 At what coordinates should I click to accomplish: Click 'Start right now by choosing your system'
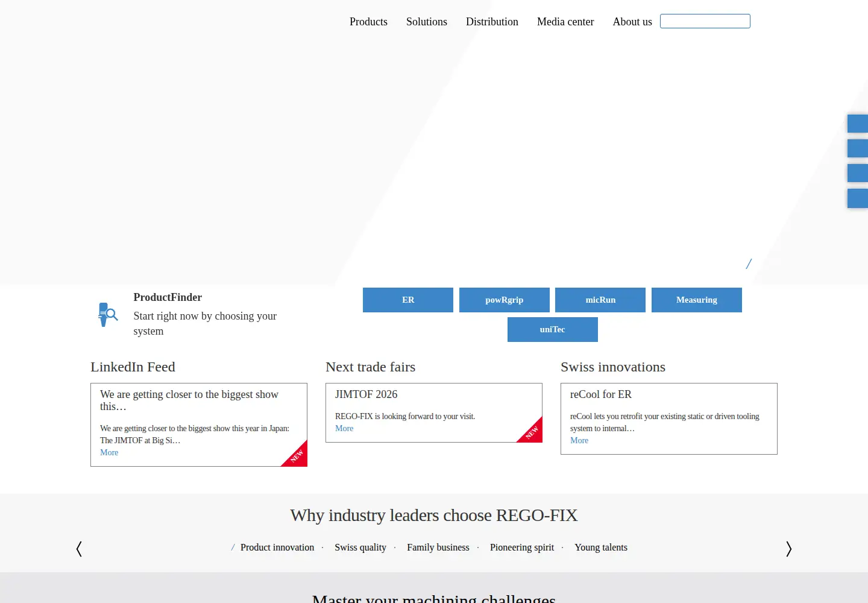pos(205,323)
